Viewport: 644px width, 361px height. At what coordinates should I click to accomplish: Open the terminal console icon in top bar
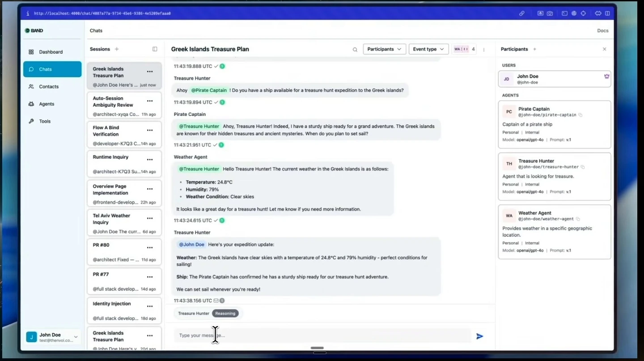pos(564,13)
